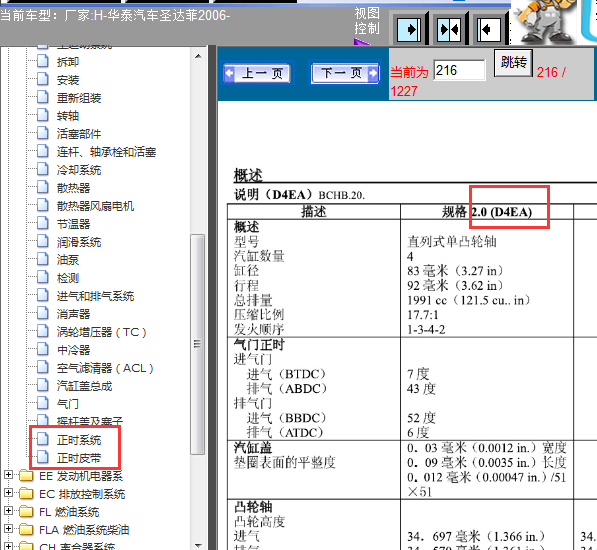Click the 气门正时 section heading
This screenshot has height=550, width=597.
point(259,344)
